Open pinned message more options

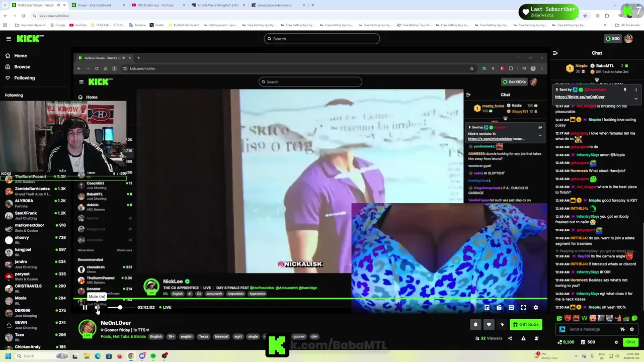click(x=636, y=90)
